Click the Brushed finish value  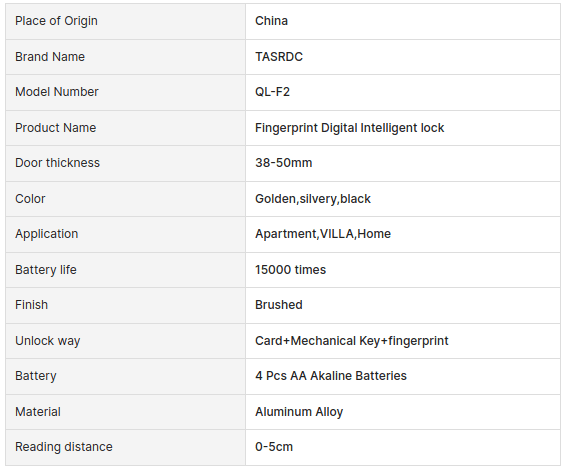(x=279, y=305)
